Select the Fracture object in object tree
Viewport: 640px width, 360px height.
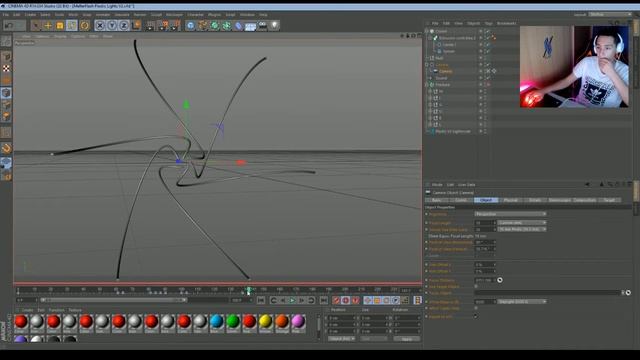click(x=442, y=85)
